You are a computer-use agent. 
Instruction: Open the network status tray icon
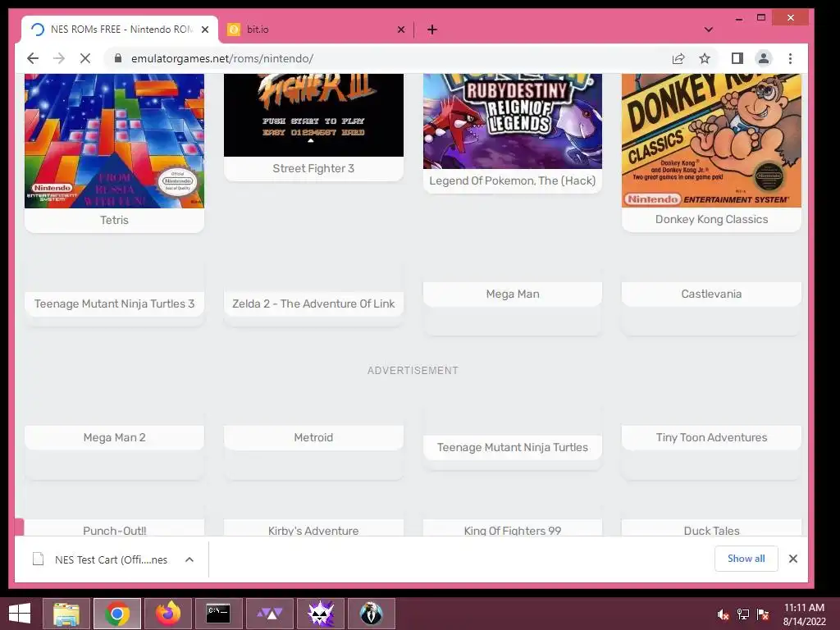pyautogui.click(x=743, y=614)
